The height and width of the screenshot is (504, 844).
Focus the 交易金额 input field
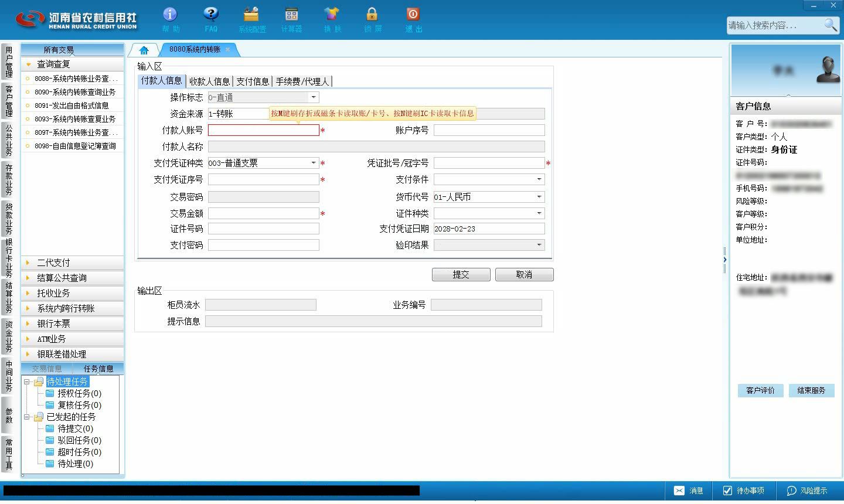[264, 213]
